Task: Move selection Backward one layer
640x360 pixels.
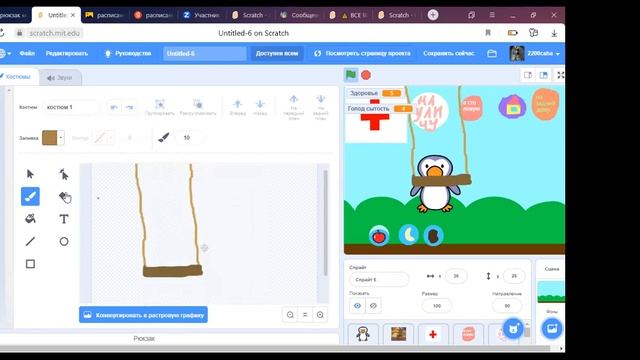Action: tap(260, 107)
